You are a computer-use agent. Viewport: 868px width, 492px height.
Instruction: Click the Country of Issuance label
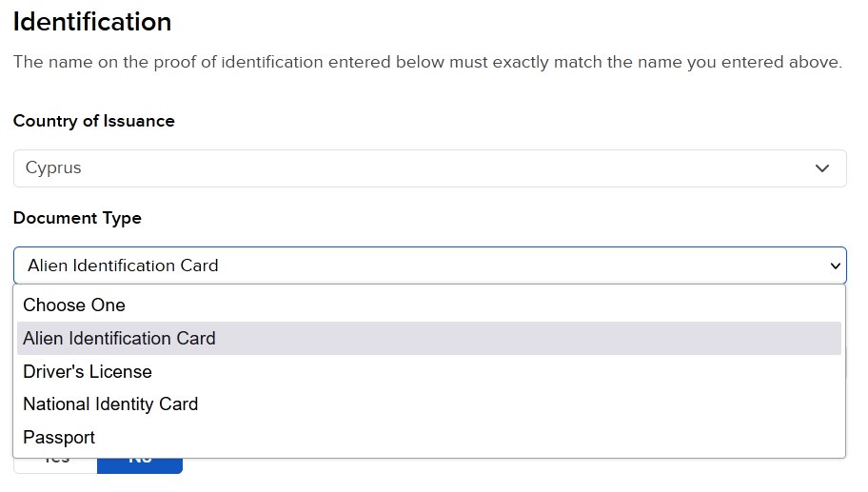pos(94,121)
